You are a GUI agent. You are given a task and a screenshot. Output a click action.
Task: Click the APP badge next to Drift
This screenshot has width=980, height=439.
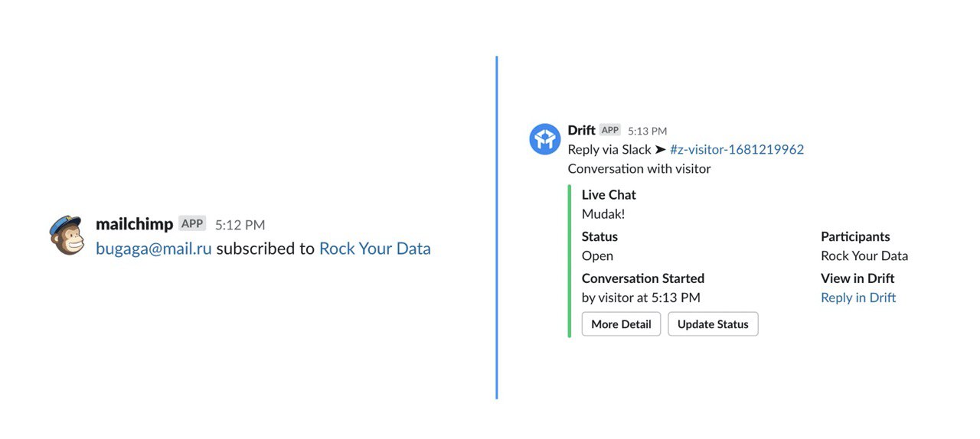coord(609,131)
